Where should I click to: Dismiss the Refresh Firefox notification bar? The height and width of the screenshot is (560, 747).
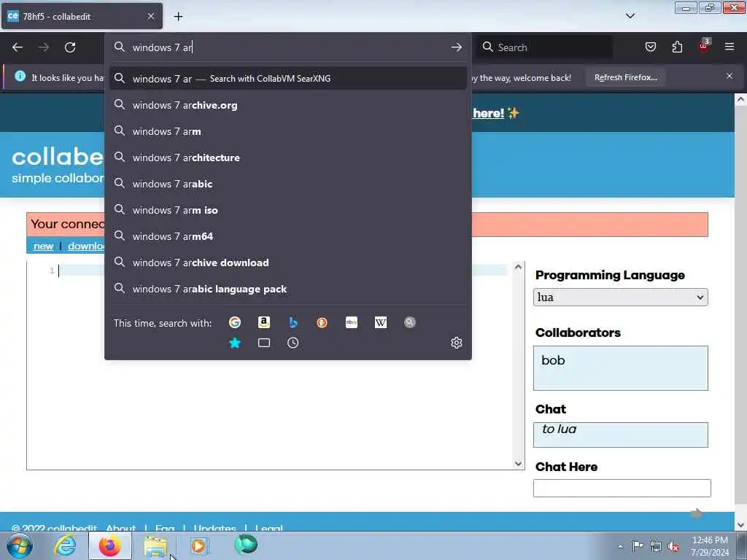729,76
